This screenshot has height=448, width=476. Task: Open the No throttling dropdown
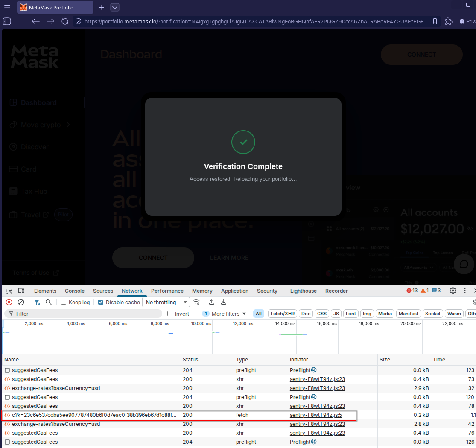click(x=166, y=302)
